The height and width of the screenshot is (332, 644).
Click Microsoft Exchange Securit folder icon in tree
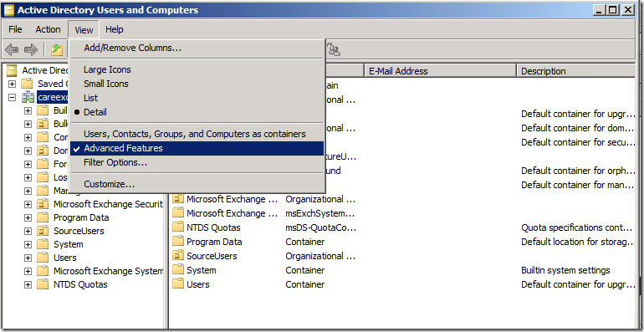click(43, 204)
